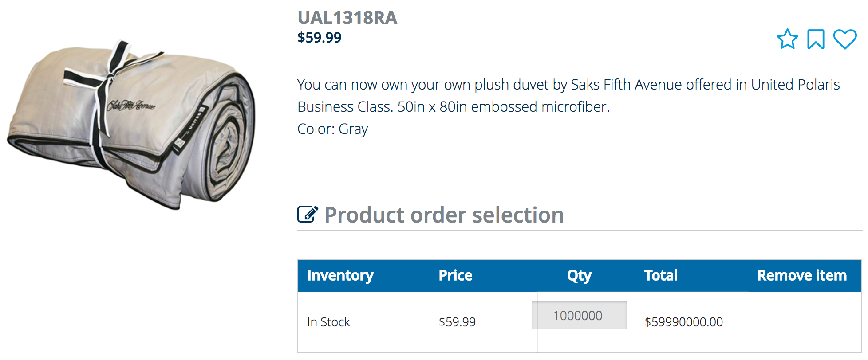Viewport: 868px width, 360px height.
Task: Click the Inventory column header
Action: coord(340,275)
